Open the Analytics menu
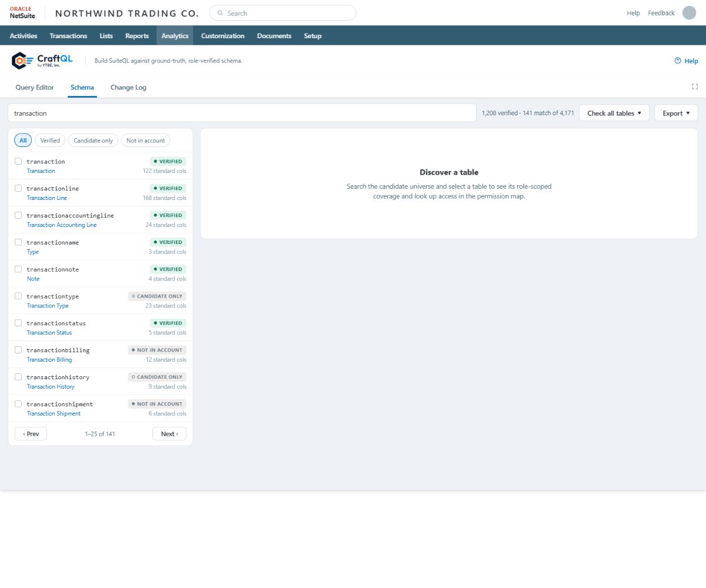Image resolution: width=706 pixels, height=588 pixels. coord(175,36)
